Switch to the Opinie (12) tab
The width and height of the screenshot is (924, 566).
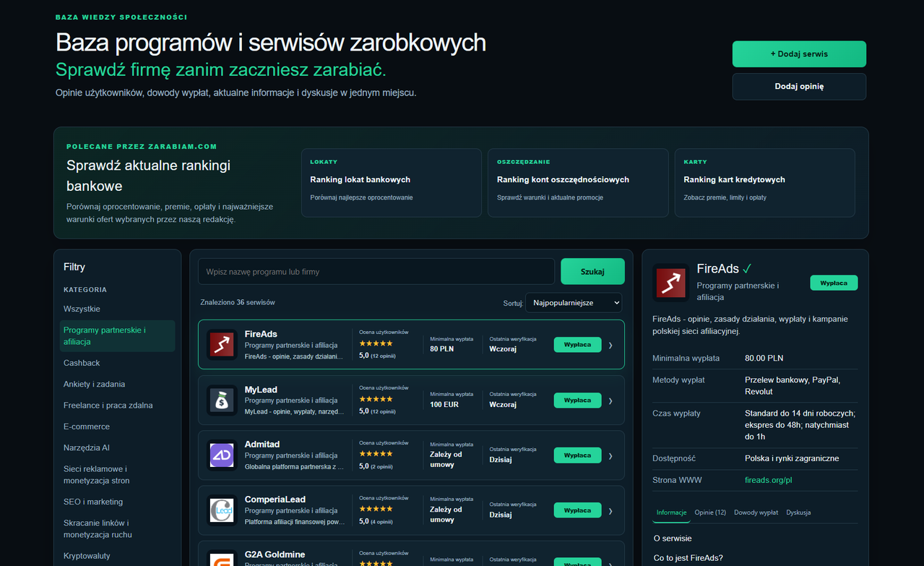710,513
